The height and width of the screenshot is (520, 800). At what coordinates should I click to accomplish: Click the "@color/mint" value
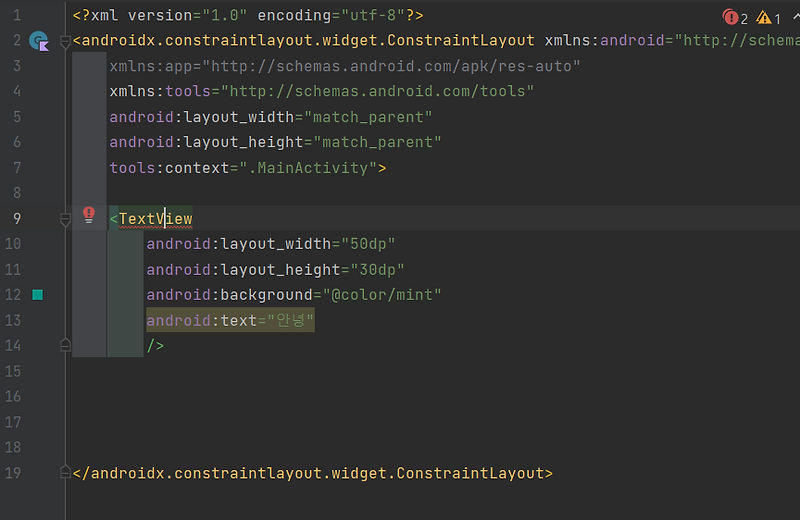coord(382,295)
